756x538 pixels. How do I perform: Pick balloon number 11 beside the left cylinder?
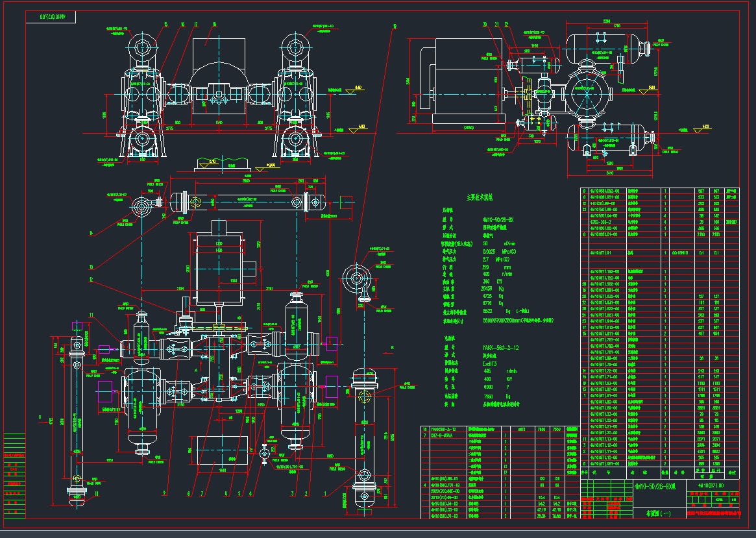click(x=91, y=315)
